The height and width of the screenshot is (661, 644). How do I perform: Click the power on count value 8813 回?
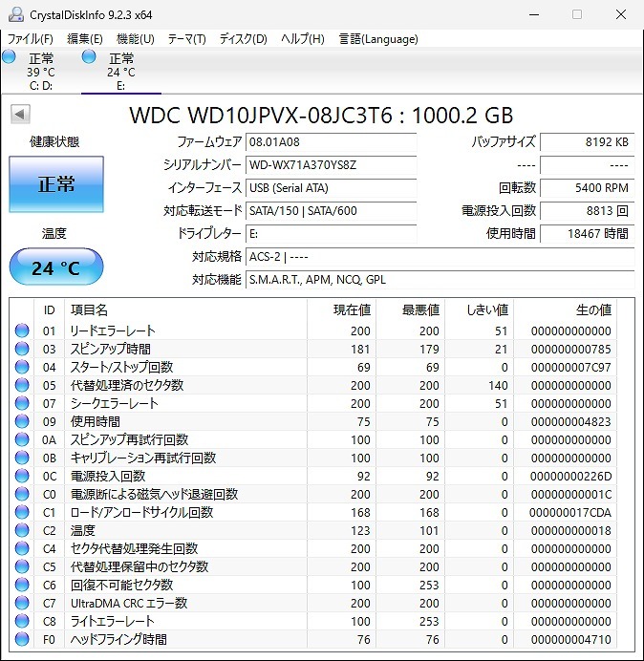pos(587,210)
